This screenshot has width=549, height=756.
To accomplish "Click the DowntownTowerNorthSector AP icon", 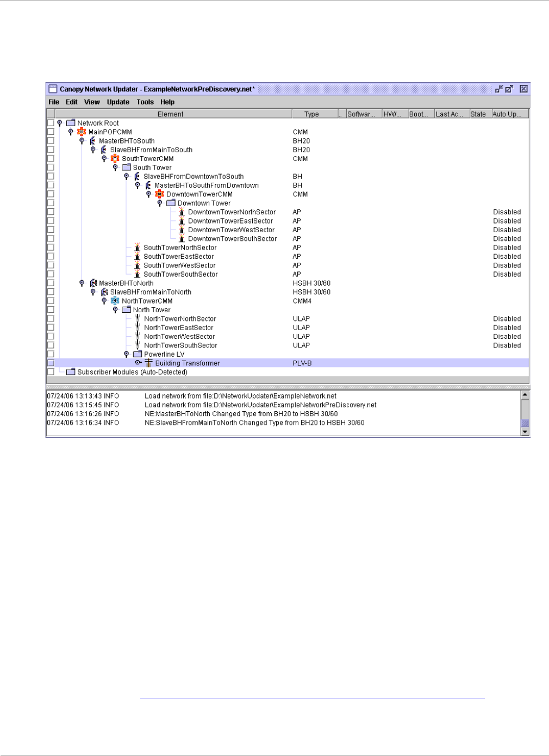I will click(x=182, y=212).
